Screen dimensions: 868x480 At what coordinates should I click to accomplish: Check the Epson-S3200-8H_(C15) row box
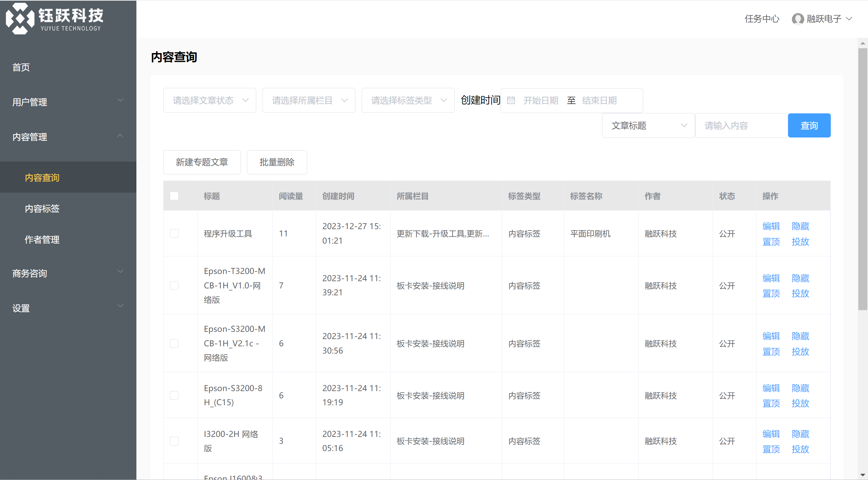click(x=174, y=395)
